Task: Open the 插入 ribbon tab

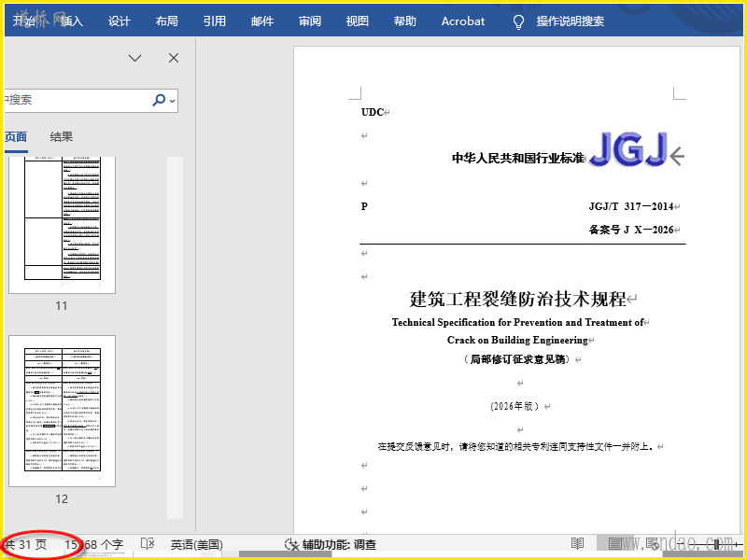Action: (x=73, y=21)
